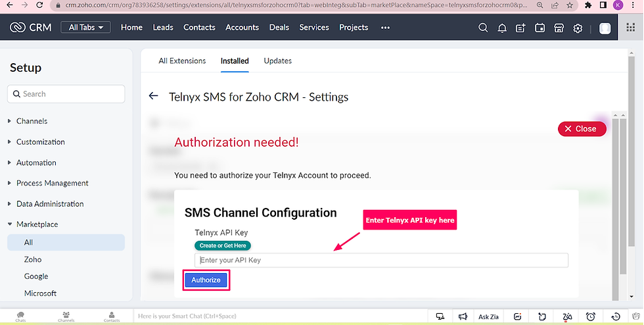
Task: Open the user profile avatar
Action: 605,28
